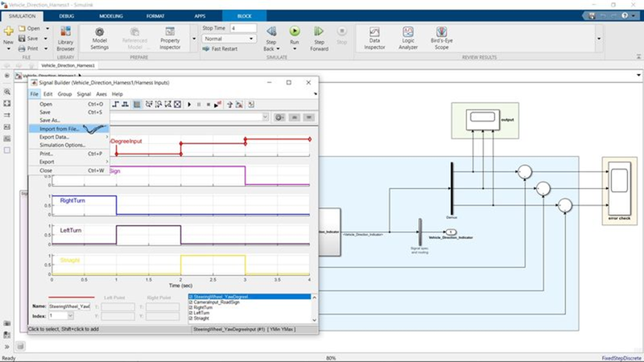Switch to the APPS ribbon tab
Image resolution: width=644 pixels, height=362 pixels.
coord(200,16)
